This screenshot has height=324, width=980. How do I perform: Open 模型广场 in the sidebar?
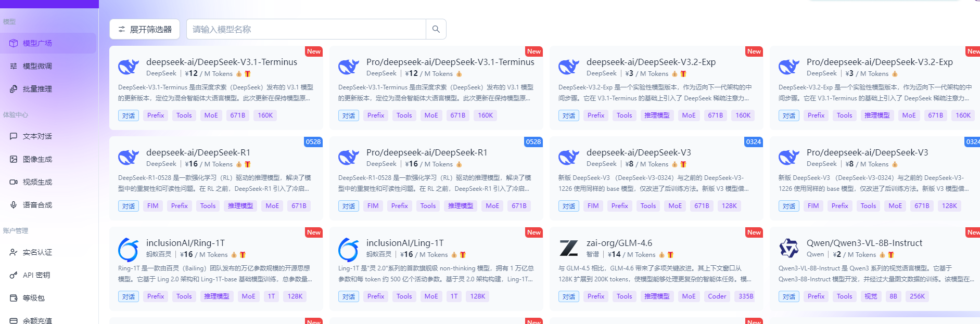click(37, 43)
